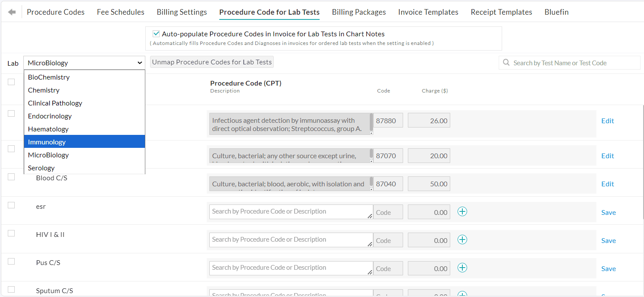Click plus icon in Pus C/S row
Viewport: 644px width, 297px height.
pos(462,268)
